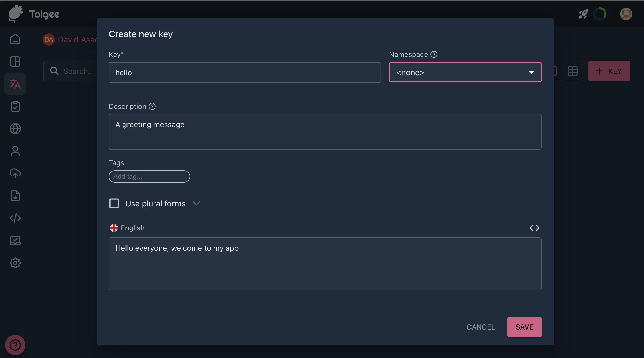Click the translations icon in sidebar

pos(15,84)
